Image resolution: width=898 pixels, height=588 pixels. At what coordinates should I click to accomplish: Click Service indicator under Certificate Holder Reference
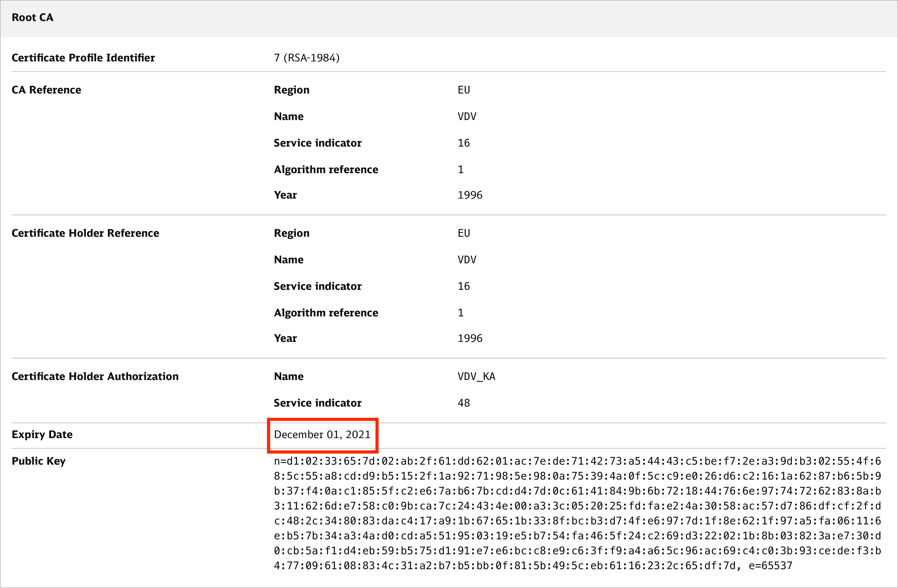[x=318, y=286]
